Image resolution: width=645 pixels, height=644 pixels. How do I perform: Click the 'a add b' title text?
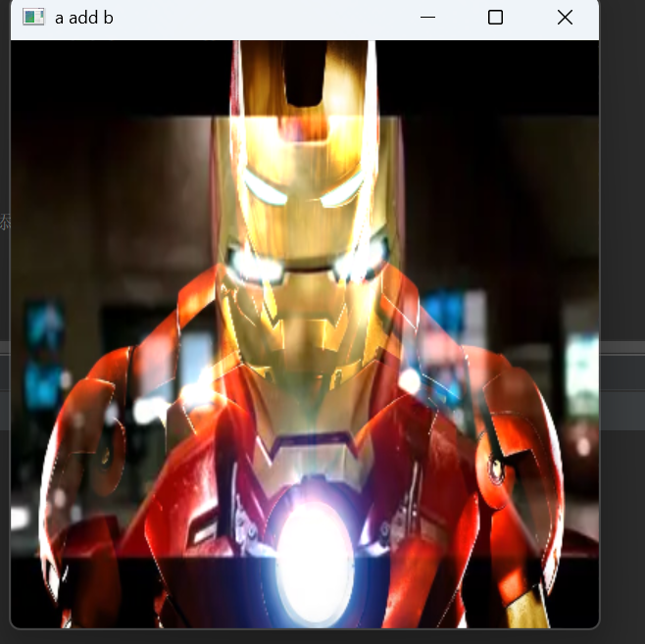[84, 18]
